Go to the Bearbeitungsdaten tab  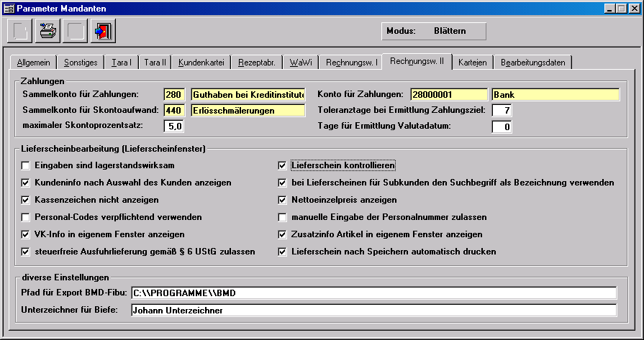pyautogui.click(x=532, y=63)
